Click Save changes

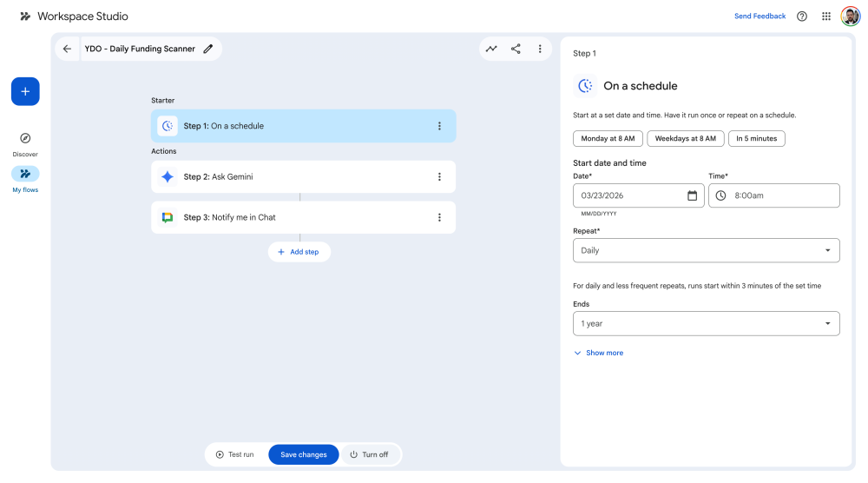tap(303, 454)
